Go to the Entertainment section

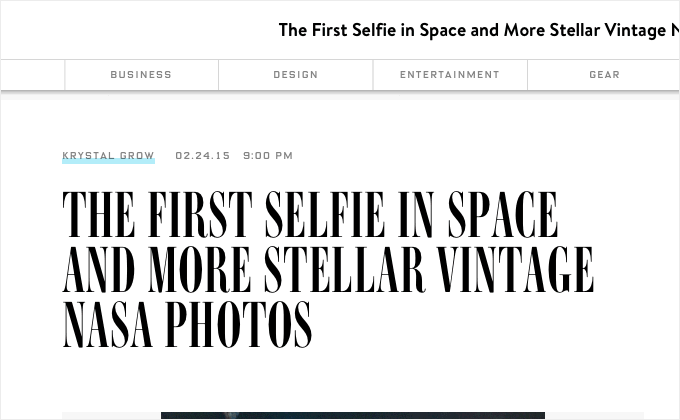[x=450, y=75]
